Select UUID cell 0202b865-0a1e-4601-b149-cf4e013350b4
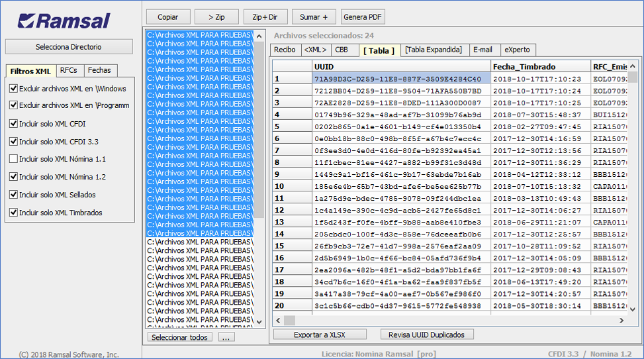The image size is (644, 359). pos(401,127)
